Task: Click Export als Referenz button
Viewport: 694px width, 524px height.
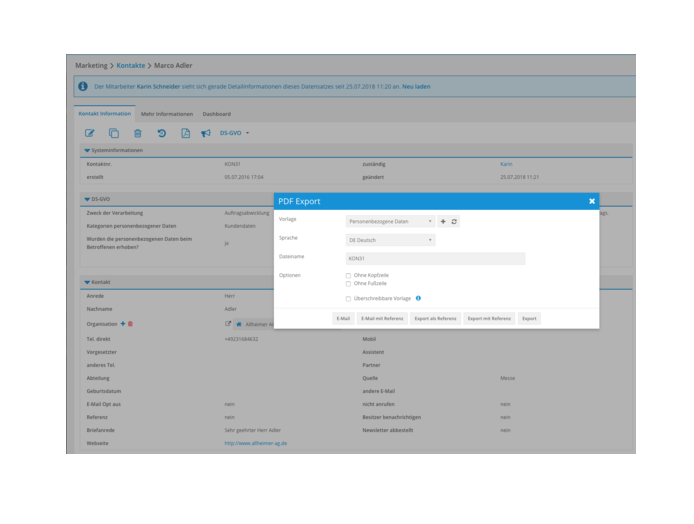Action: click(x=435, y=318)
